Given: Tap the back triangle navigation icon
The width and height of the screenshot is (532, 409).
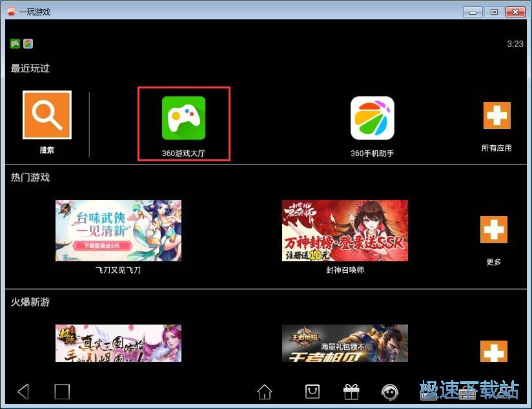Looking at the screenshot, I should click(x=23, y=392).
